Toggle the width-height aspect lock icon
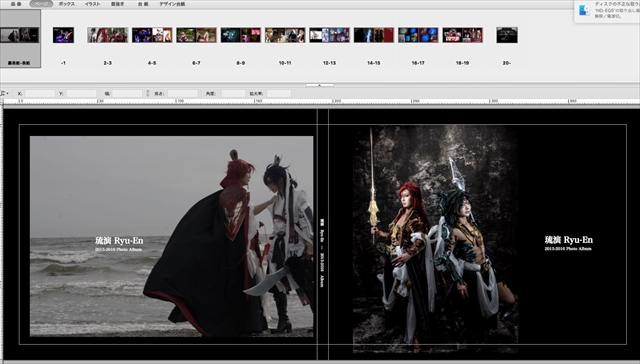The height and width of the screenshot is (364, 640). (148, 93)
